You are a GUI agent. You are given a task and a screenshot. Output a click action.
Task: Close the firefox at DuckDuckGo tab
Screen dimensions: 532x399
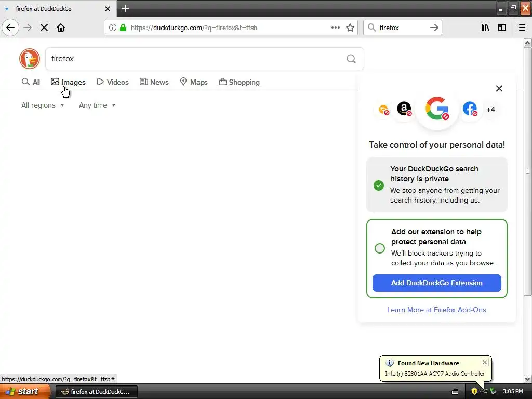click(108, 9)
